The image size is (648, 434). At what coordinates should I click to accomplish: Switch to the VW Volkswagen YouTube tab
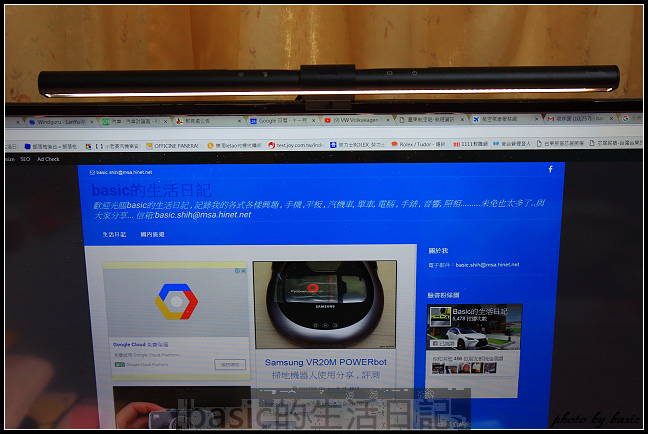pyautogui.click(x=356, y=120)
